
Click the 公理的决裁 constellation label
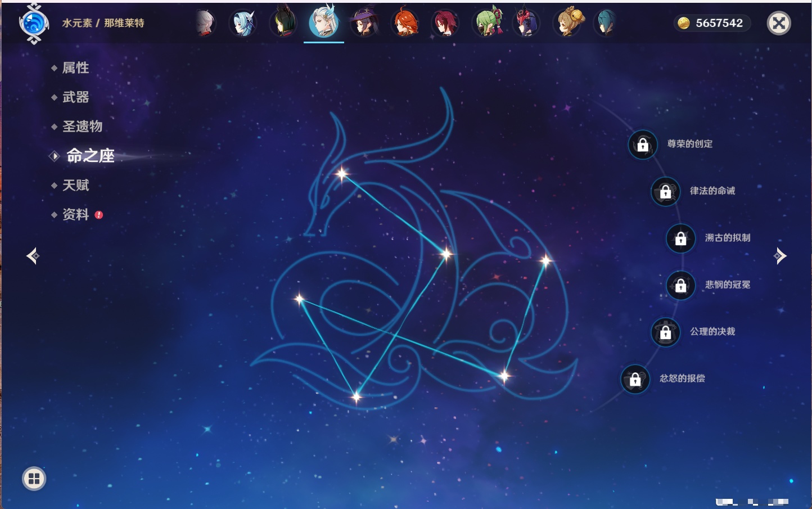coord(712,331)
